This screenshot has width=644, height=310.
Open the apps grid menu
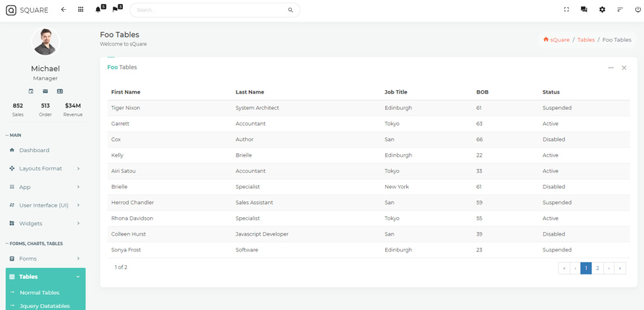click(x=80, y=9)
